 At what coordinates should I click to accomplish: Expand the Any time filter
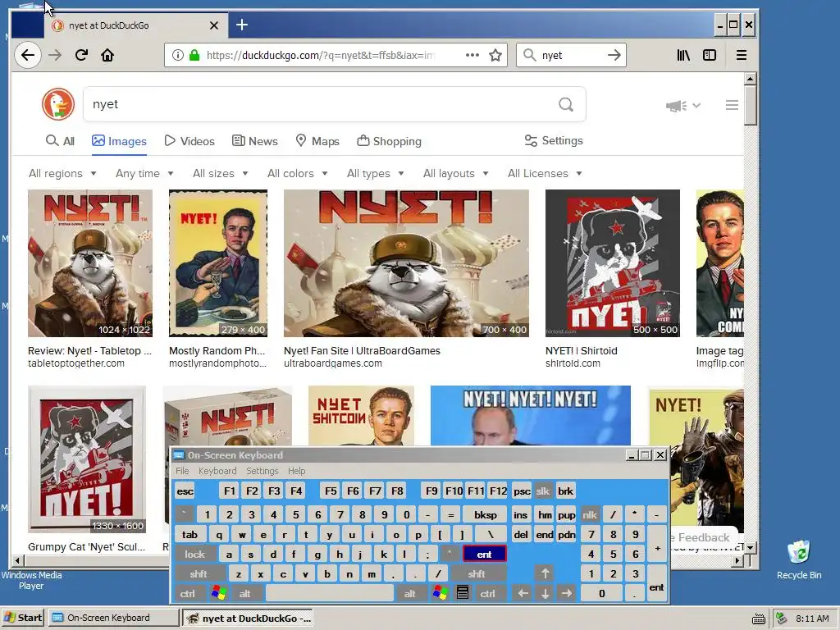[x=144, y=174]
